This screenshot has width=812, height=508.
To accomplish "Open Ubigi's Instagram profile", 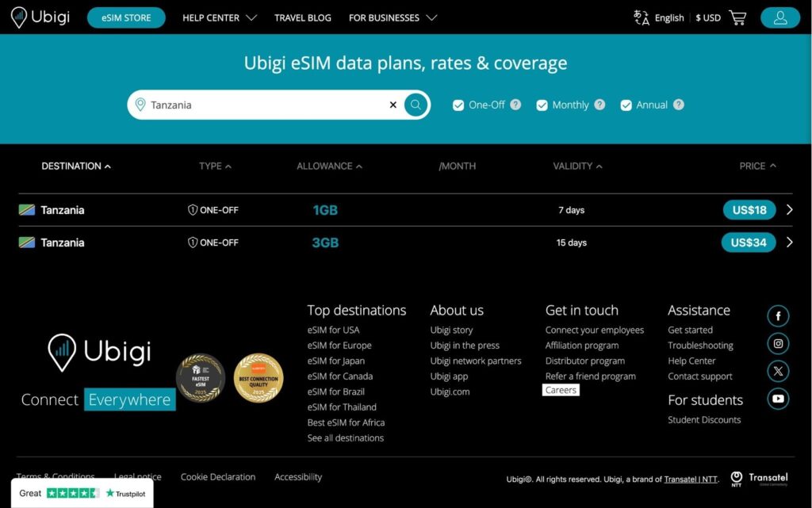I will (778, 343).
